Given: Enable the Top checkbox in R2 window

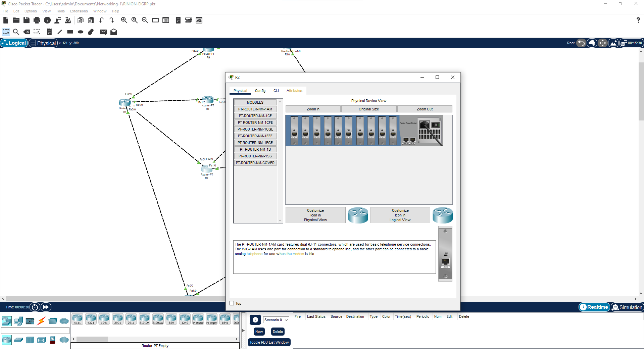Looking at the screenshot, I should click(x=232, y=303).
